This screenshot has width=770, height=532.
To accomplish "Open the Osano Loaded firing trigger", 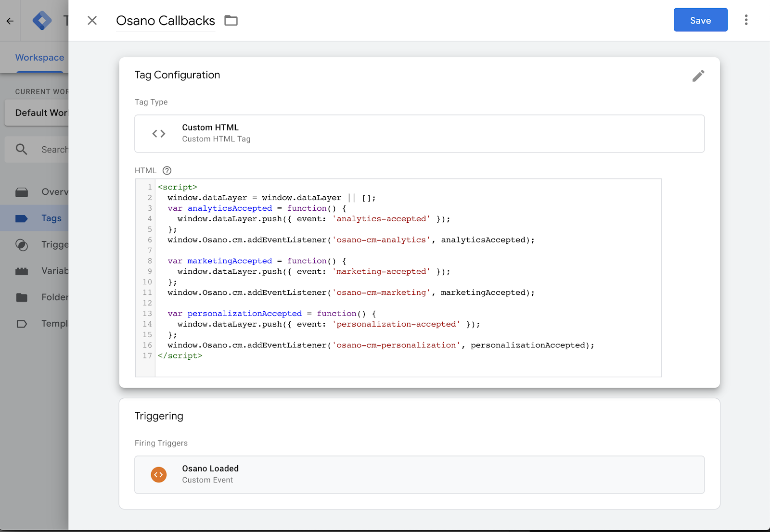I will pos(419,474).
